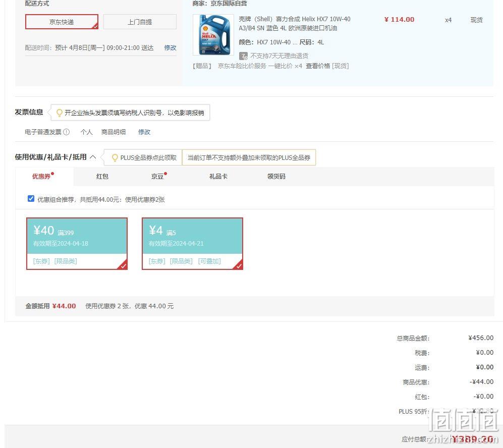Toggle the 优惠组合推荐 checkbox

point(31,198)
